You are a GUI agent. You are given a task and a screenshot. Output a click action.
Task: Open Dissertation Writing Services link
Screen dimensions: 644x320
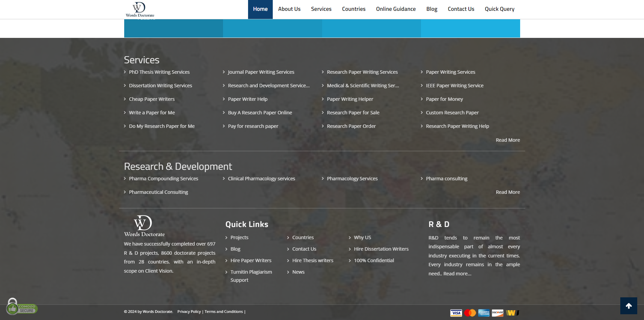pos(160,86)
